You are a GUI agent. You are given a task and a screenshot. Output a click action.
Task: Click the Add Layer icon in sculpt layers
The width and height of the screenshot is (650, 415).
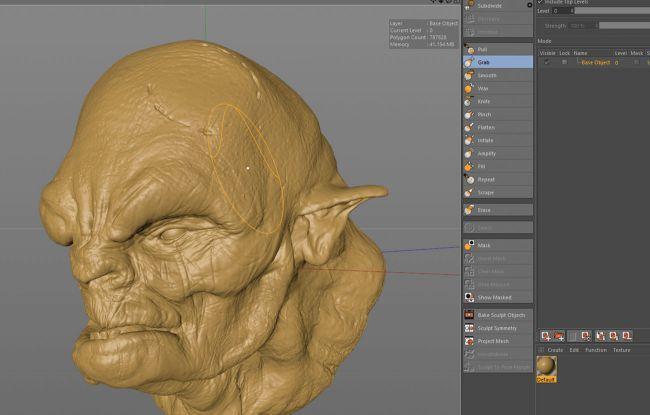(546, 336)
